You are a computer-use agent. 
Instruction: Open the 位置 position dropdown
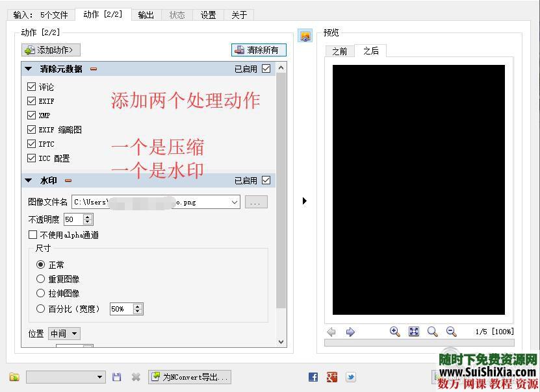pos(63,333)
